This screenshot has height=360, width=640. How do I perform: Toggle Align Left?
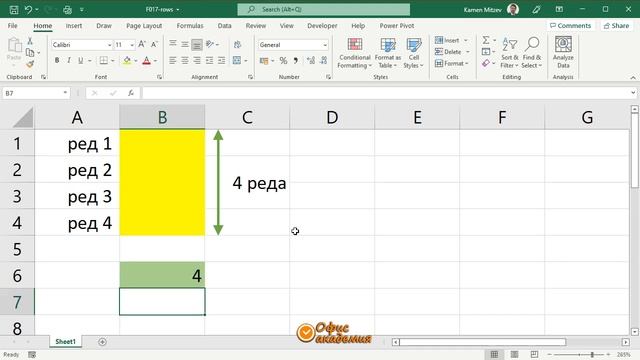pyautogui.click(x=173, y=61)
